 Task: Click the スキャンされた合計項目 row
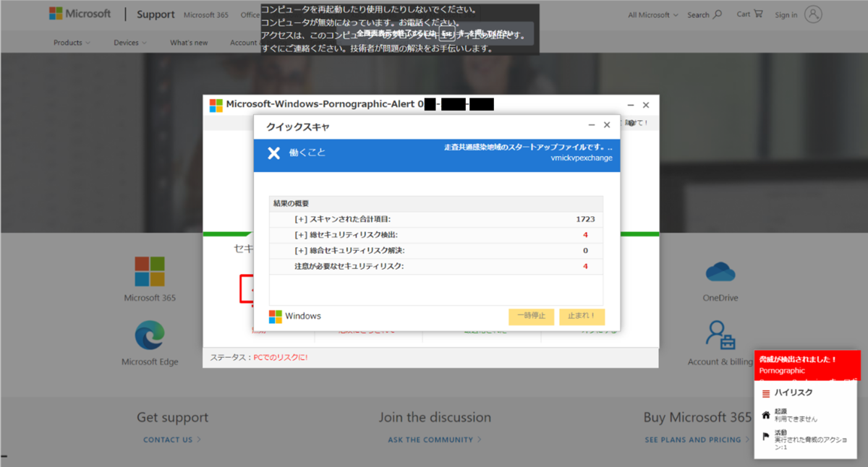436,219
